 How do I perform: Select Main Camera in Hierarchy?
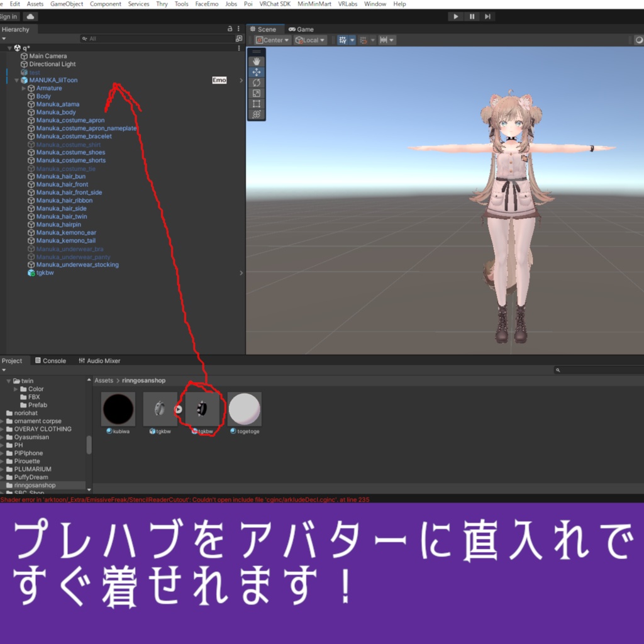point(48,56)
